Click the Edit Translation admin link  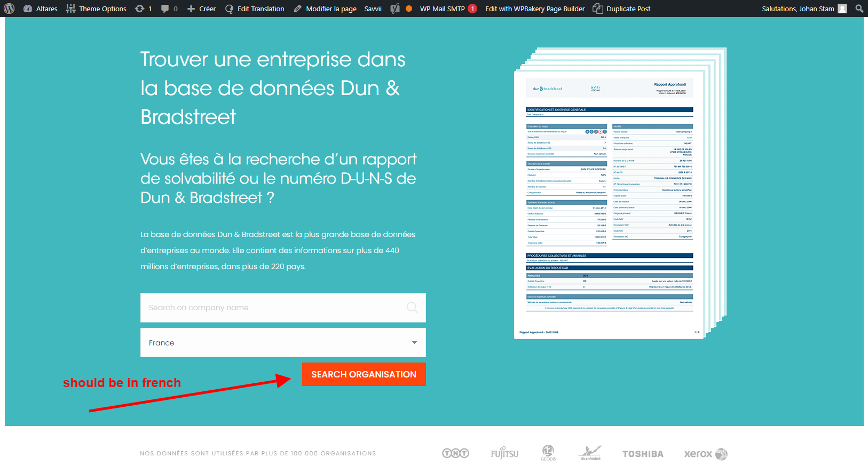tap(255, 9)
